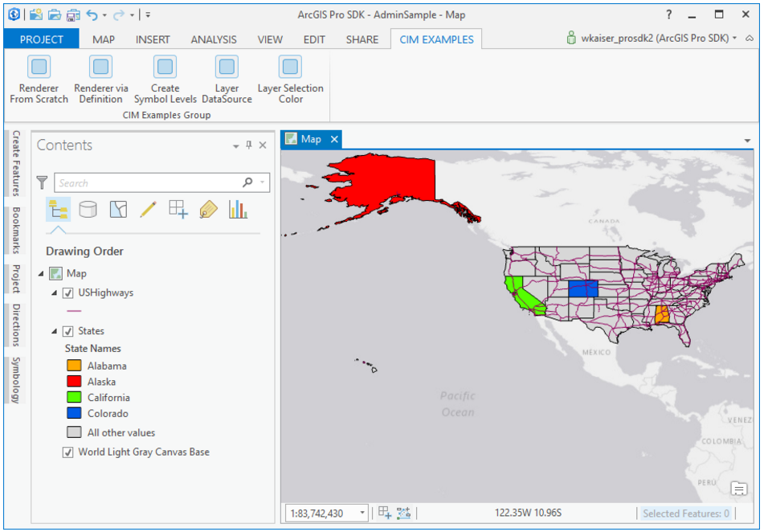
Task: Click the snapping grid icon in status bar
Action: click(385, 513)
